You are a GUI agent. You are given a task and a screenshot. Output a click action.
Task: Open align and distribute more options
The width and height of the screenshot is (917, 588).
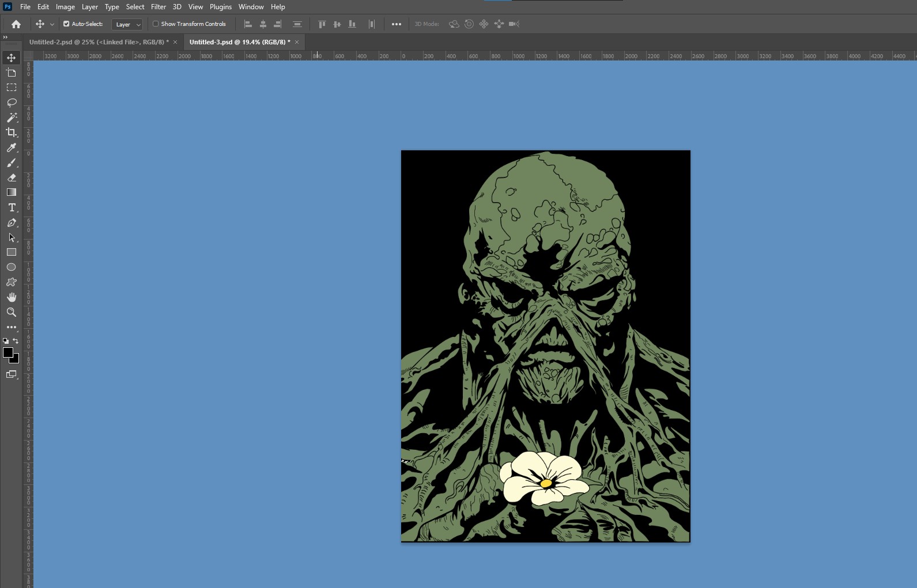397,24
